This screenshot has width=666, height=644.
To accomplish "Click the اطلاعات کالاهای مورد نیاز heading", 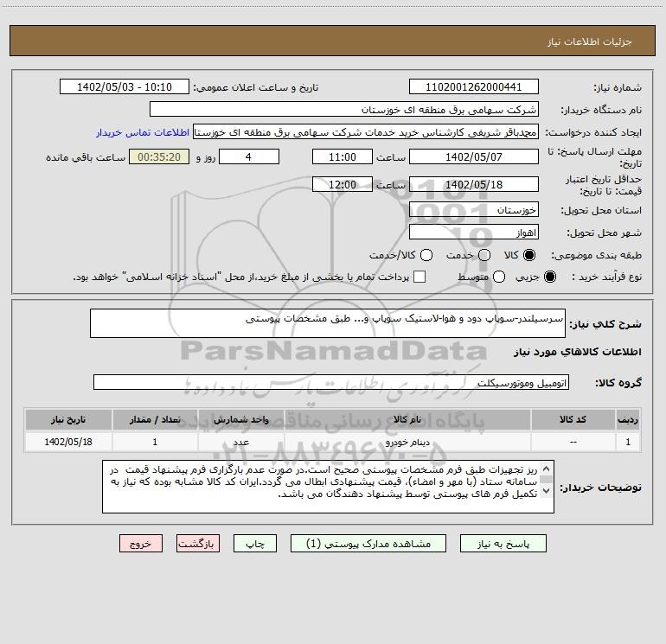I will click(577, 352).
